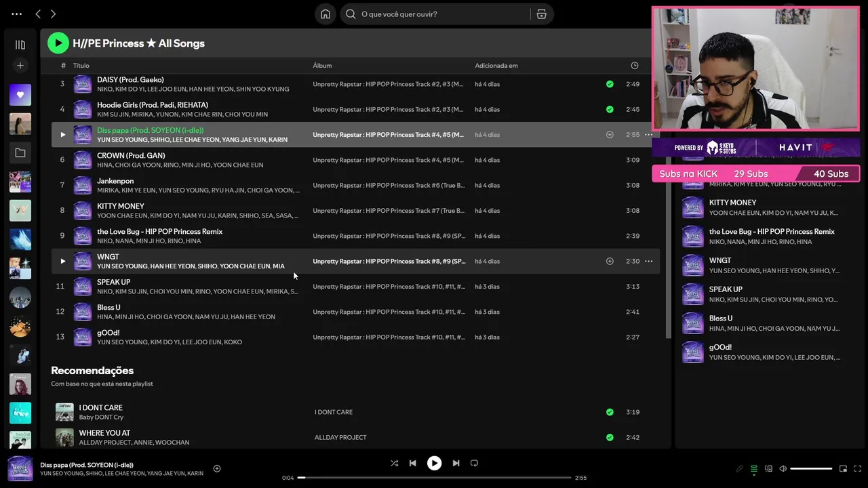The height and width of the screenshot is (488, 868).
Task: Select gOOd! in the playlist
Action: click(x=108, y=333)
